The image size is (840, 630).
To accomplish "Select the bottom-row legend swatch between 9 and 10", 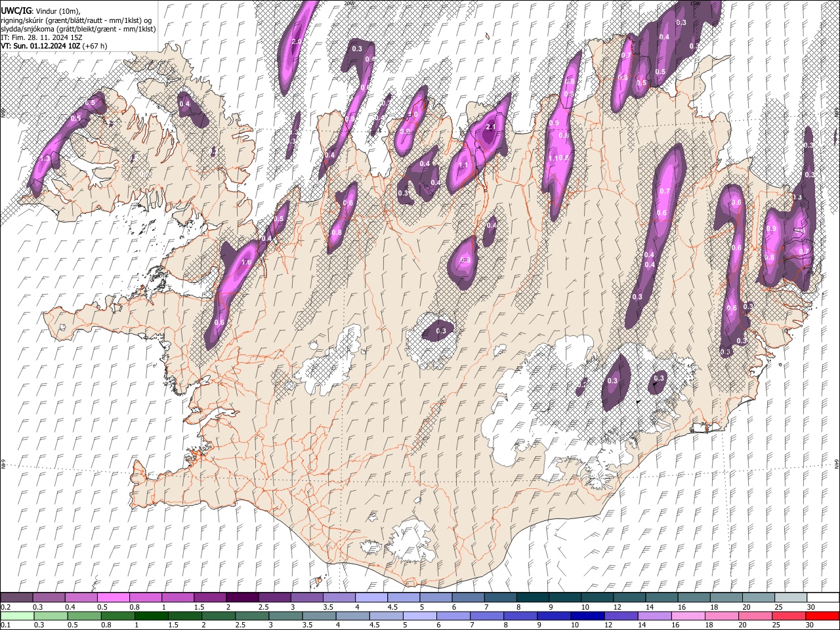I will [553, 616].
